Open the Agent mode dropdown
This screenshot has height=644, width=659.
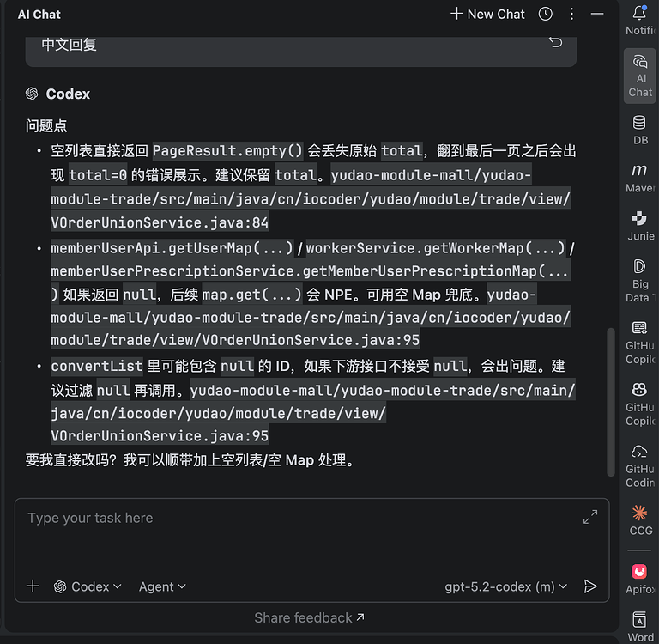162,586
